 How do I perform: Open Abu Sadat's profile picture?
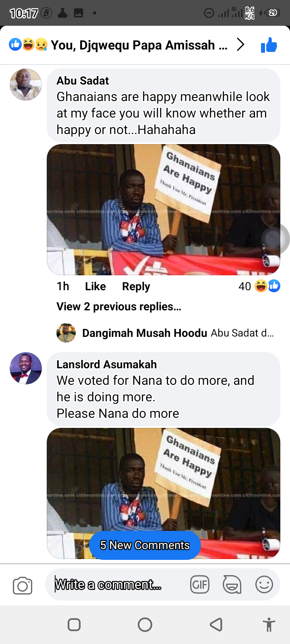26,85
